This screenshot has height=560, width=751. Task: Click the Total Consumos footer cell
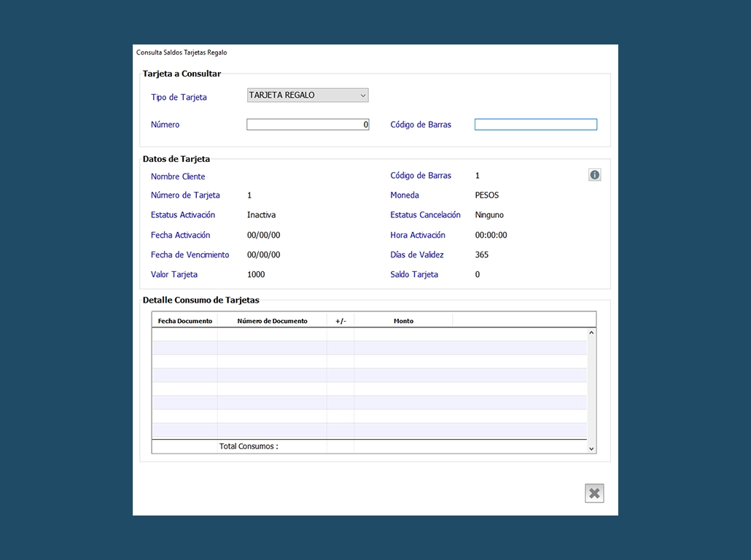pos(249,446)
